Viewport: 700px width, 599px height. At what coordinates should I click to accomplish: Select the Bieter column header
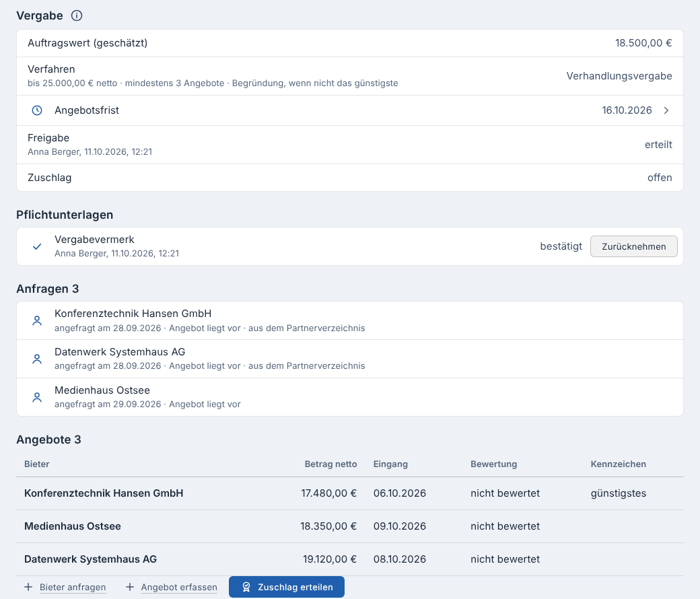click(x=36, y=464)
